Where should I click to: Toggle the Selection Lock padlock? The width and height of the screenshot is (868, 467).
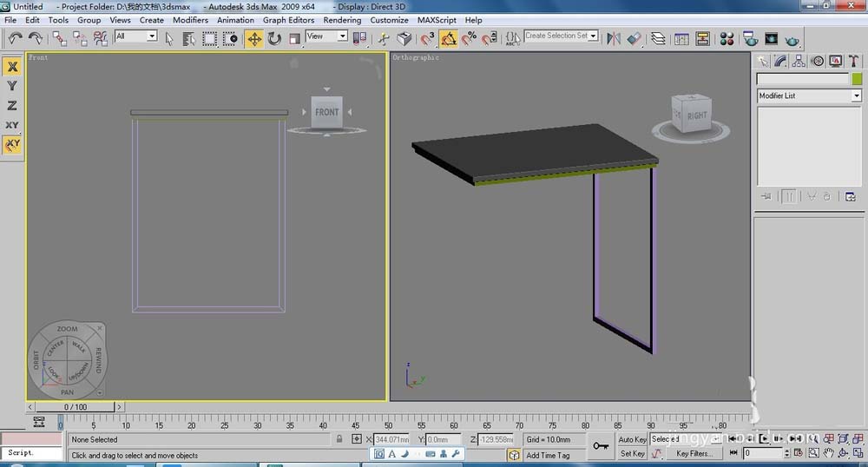coord(340,439)
